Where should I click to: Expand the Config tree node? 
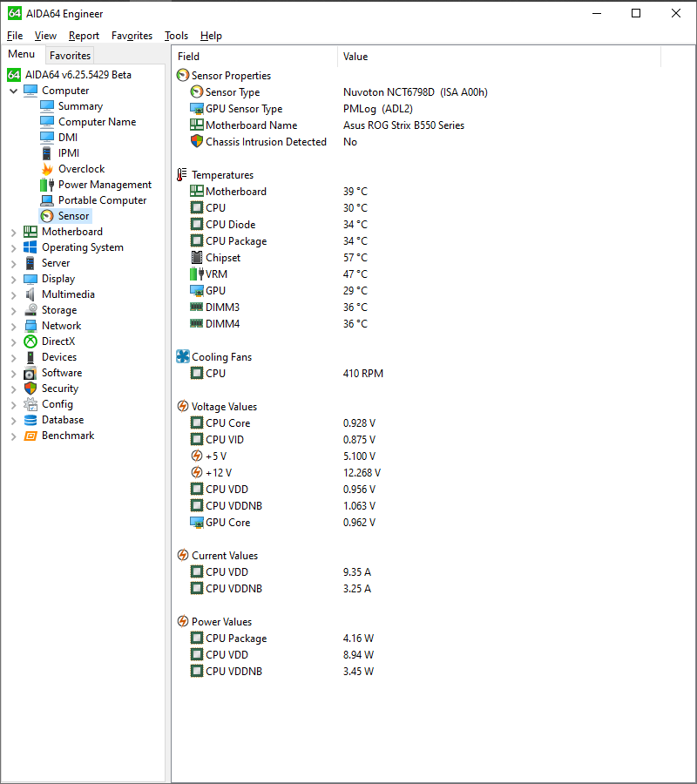(x=13, y=404)
